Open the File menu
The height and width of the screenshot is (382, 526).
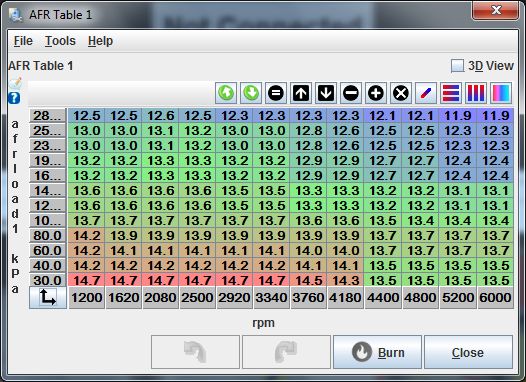pyautogui.click(x=23, y=41)
